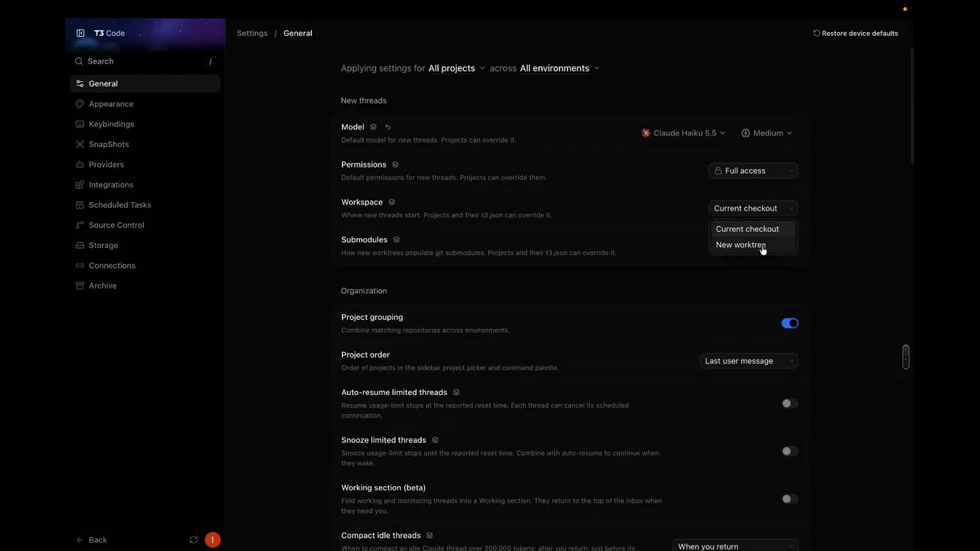Click the reset arrow next to Model
The height and width of the screenshot is (551, 980).
coord(387,127)
